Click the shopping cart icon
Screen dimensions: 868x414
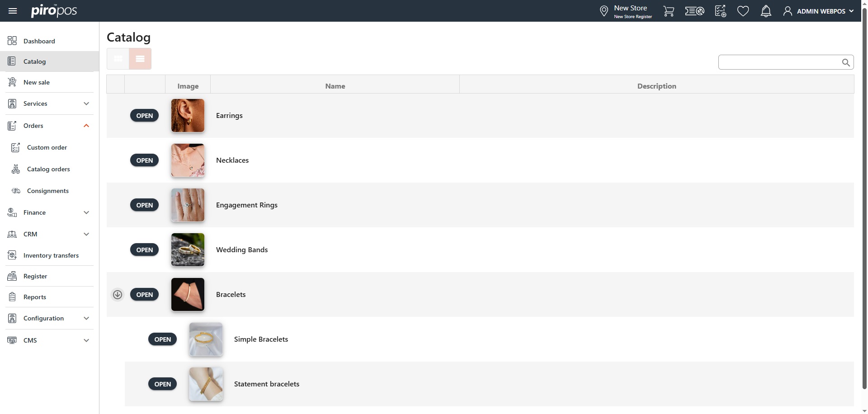click(668, 11)
